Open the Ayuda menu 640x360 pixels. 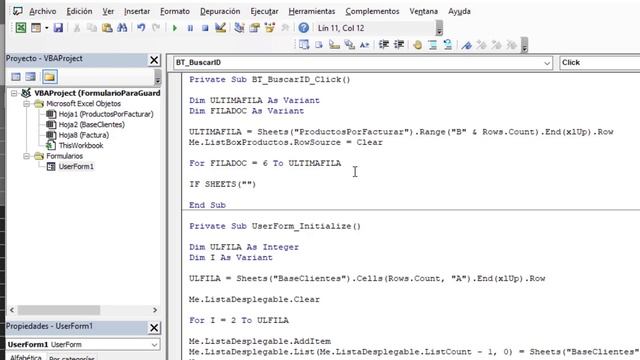pyautogui.click(x=459, y=11)
